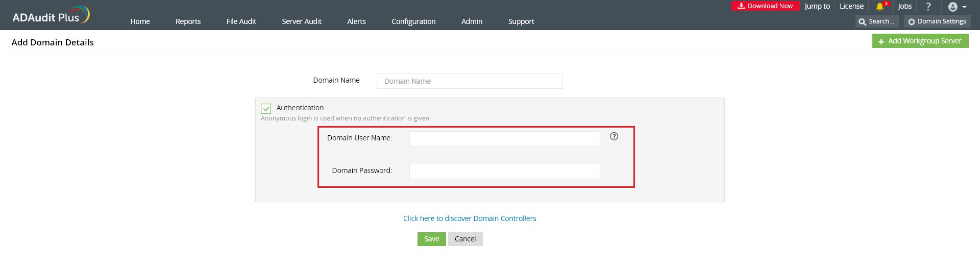Expand the Jump to menu

817,6
